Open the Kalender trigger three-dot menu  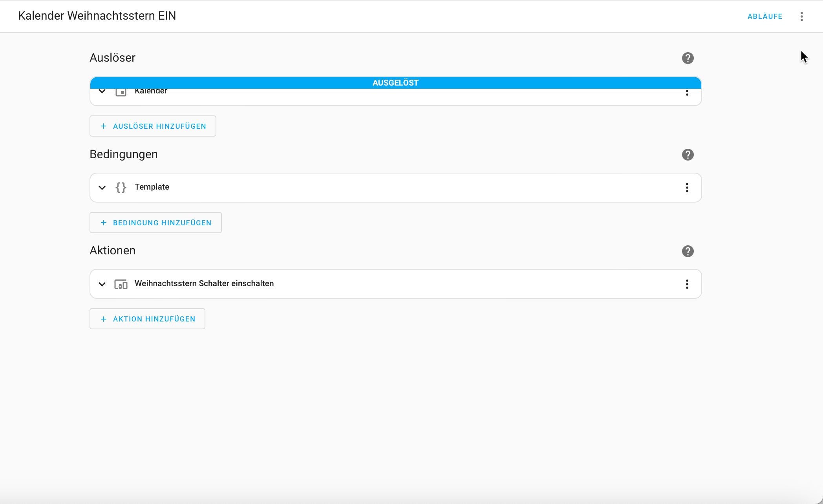[x=687, y=93]
